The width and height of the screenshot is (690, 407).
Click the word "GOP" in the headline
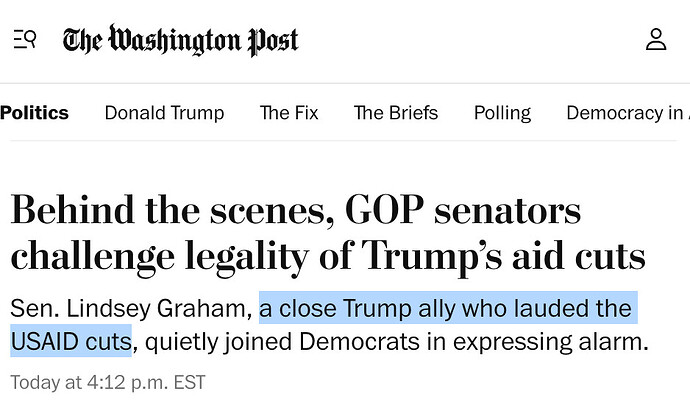(x=385, y=209)
